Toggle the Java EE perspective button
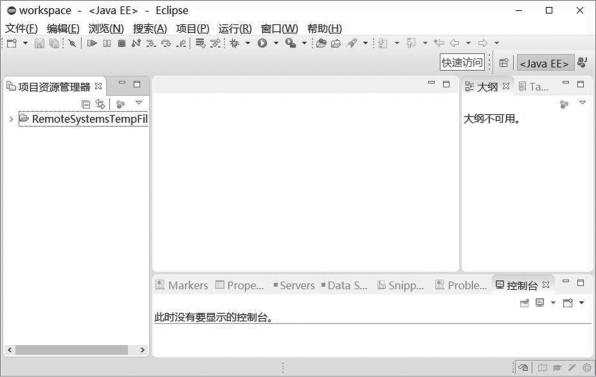Image resolution: width=596 pixels, height=377 pixels. (544, 63)
